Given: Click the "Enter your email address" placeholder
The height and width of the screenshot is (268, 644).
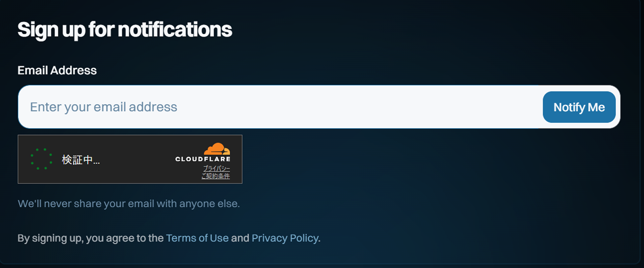Looking at the screenshot, I should pos(103,107).
